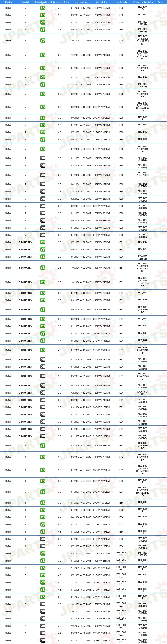
Task: Click the 115kW / 156KM power cell
Action: (x=101, y=8)
